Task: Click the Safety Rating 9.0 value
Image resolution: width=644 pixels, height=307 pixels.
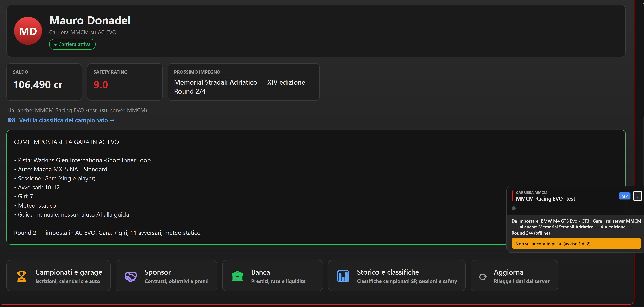Action: [x=101, y=85]
